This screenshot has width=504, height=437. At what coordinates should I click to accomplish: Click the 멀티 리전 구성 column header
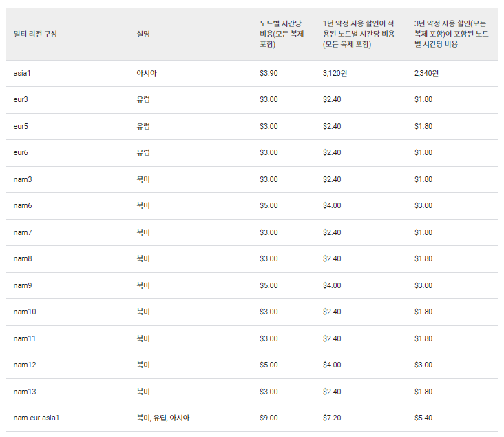pyautogui.click(x=35, y=34)
